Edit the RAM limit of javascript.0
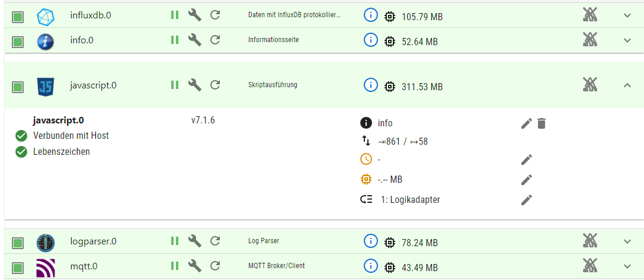Image resolution: width=644 pixels, height=280 pixels. pyautogui.click(x=527, y=180)
